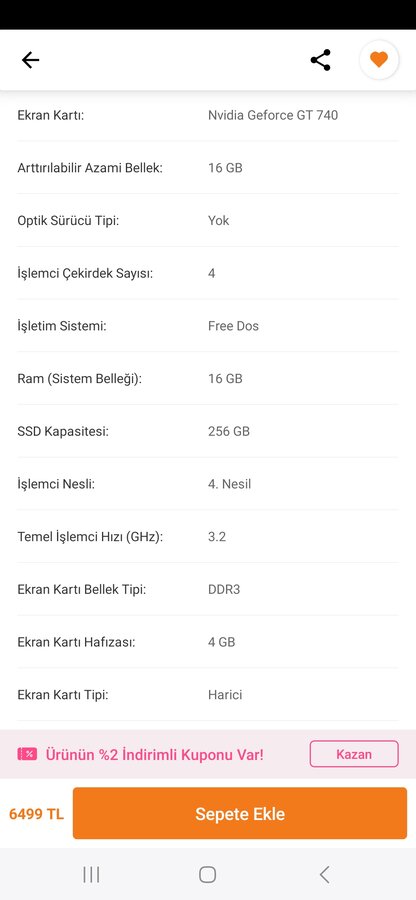Screen dimensions: 416x900
Task: Select the Ürünün %2 İndirimli Kuponu text
Action: (154, 754)
